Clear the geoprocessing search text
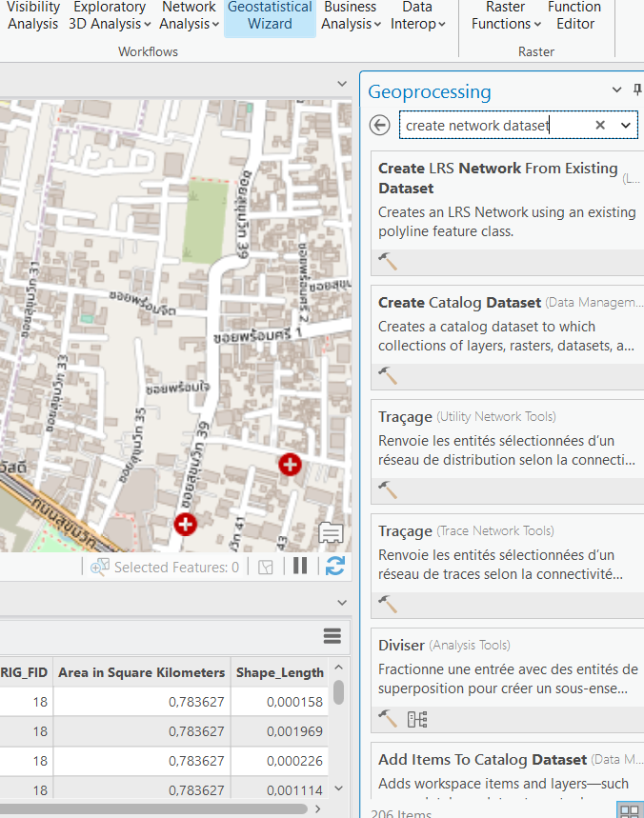This screenshot has width=644, height=818. click(x=600, y=125)
